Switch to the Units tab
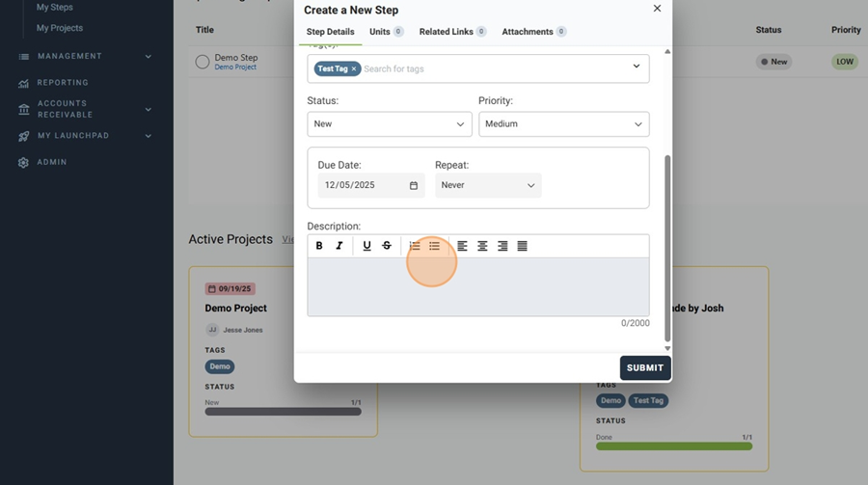The image size is (868, 485). [x=387, y=32]
